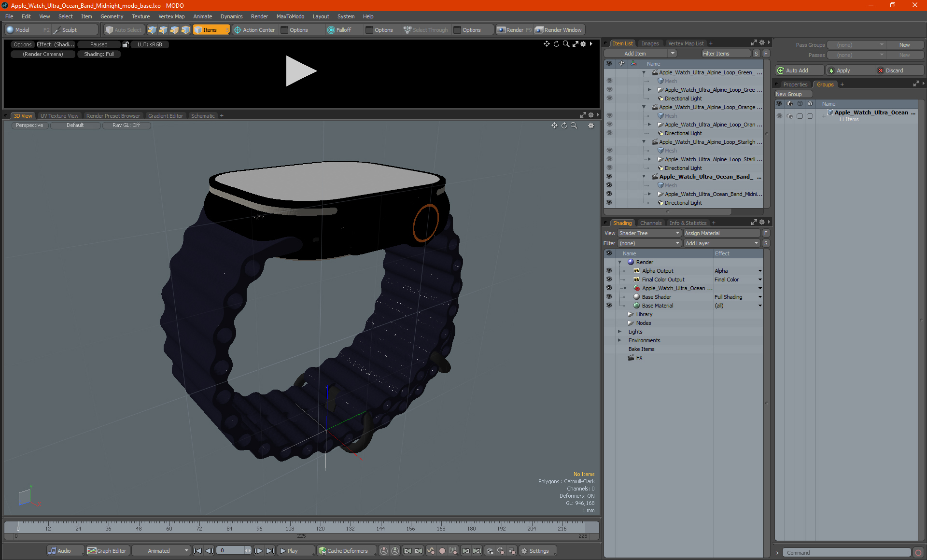The height and width of the screenshot is (560, 927).
Task: Open the MaxToModo menu
Action: 290,16
